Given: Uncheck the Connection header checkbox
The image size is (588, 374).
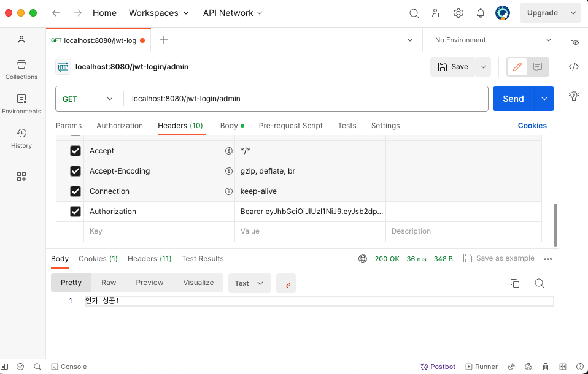Looking at the screenshot, I should [x=75, y=191].
